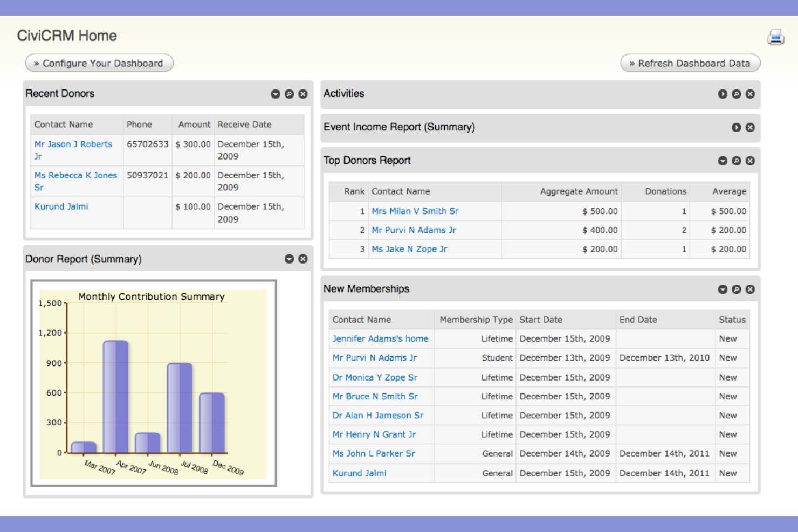
Task: Click Configure Your Dashboard button
Action: pyautogui.click(x=99, y=63)
